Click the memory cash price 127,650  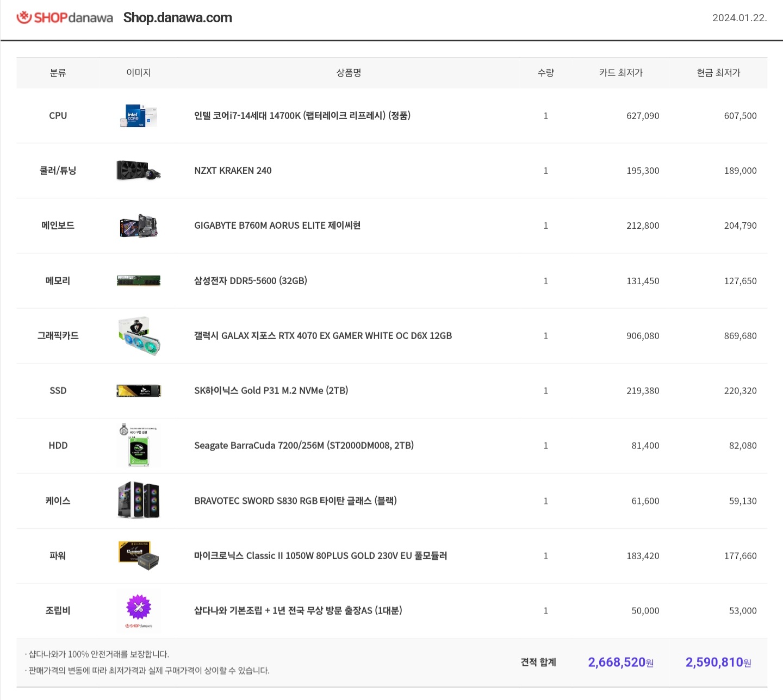point(740,281)
